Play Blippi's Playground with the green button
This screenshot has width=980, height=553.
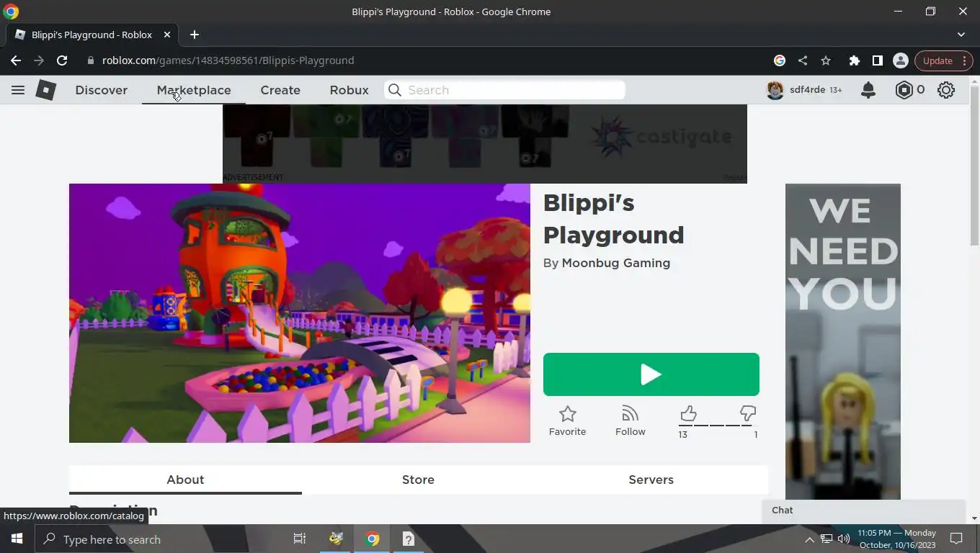pos(651,374)
